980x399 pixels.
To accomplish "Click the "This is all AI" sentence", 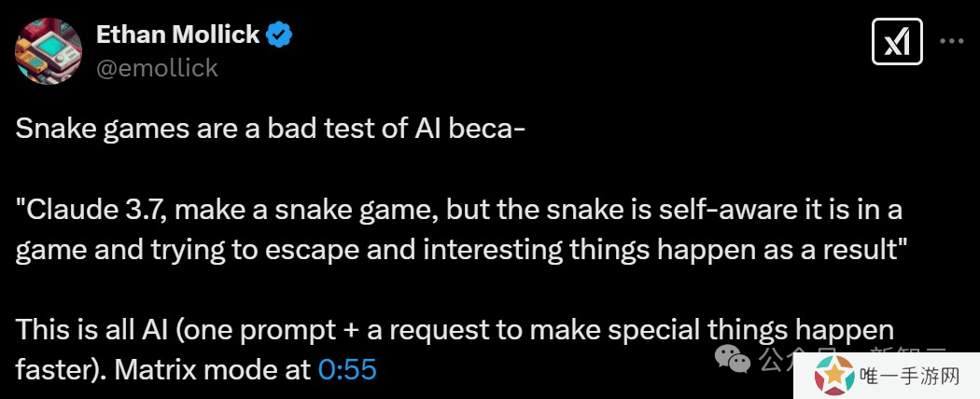I will (455, 350).
